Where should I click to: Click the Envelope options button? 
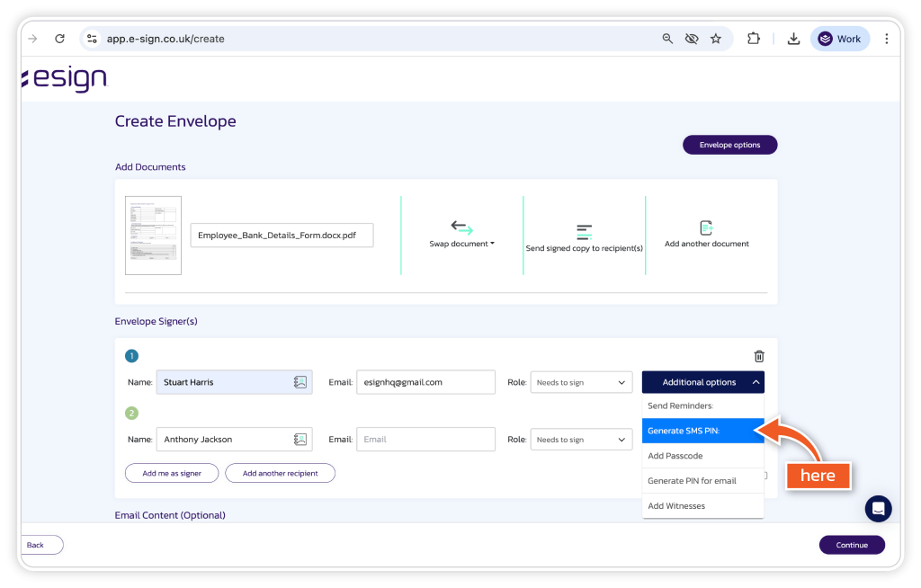pos(729,145)
